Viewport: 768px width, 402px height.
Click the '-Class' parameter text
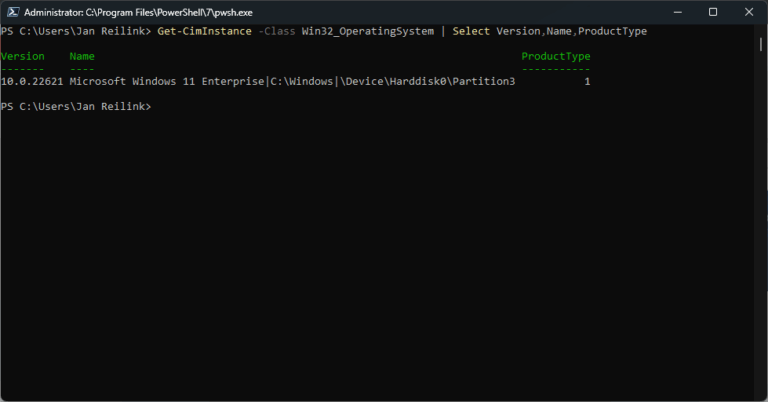tap(277, 31)
